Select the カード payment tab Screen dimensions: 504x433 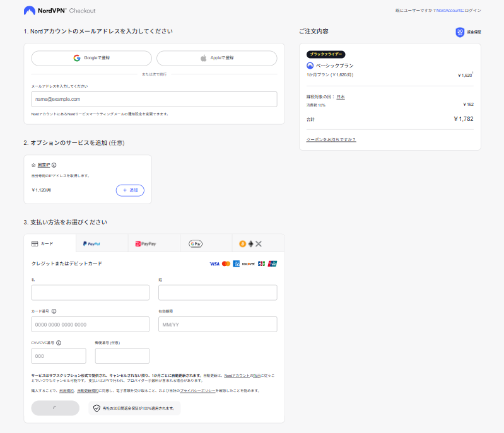click(x=50, y=244)
